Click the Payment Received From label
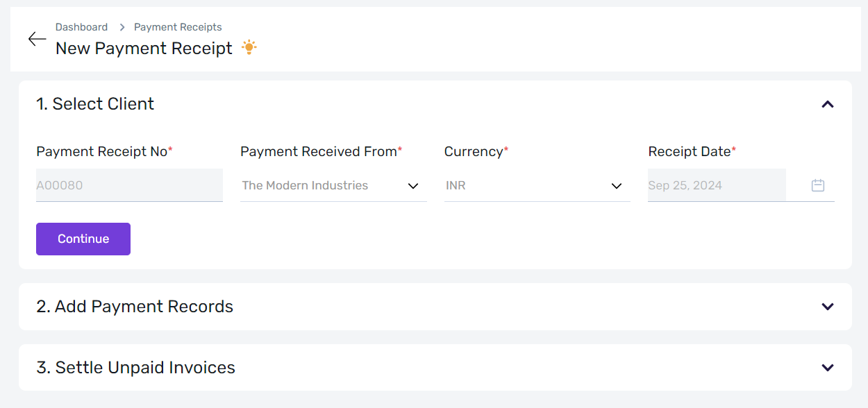The height and width of the screenshot is (408, 868). coord(319,151)
